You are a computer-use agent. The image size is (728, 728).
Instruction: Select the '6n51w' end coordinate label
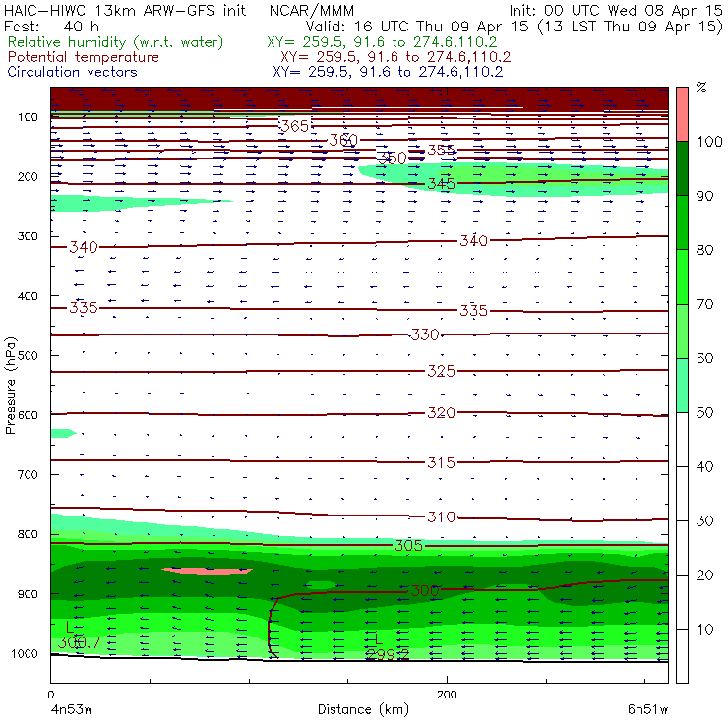click(x=647, y=710)
